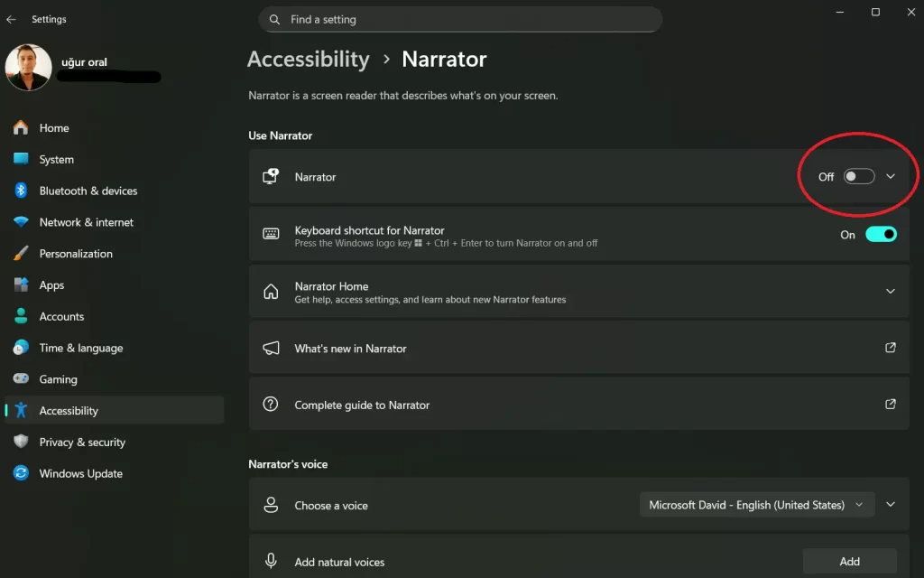Click the Add button for natural voices
Screen dimensions: 924x578
coord(849,560)
